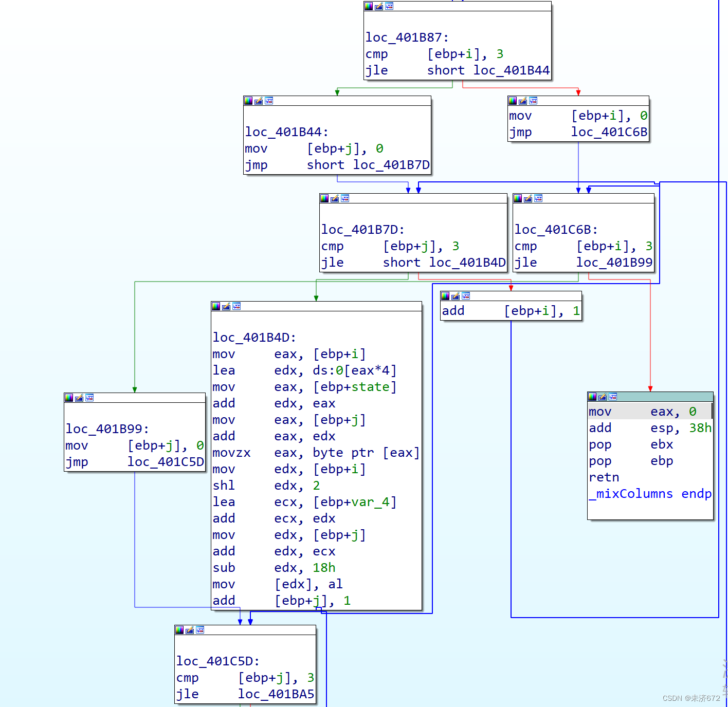
Task: Click 'jmp loc_401C6B' instruction
Action: (578, 132)
